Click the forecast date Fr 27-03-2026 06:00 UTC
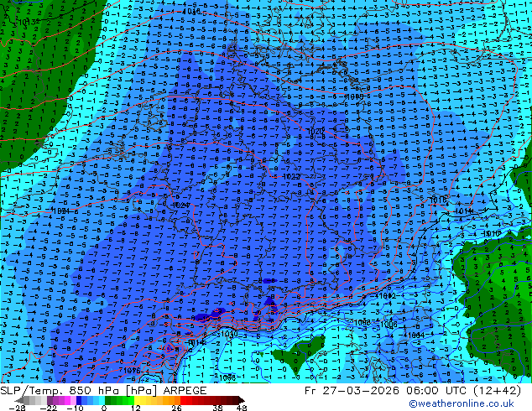 [413, 391]
